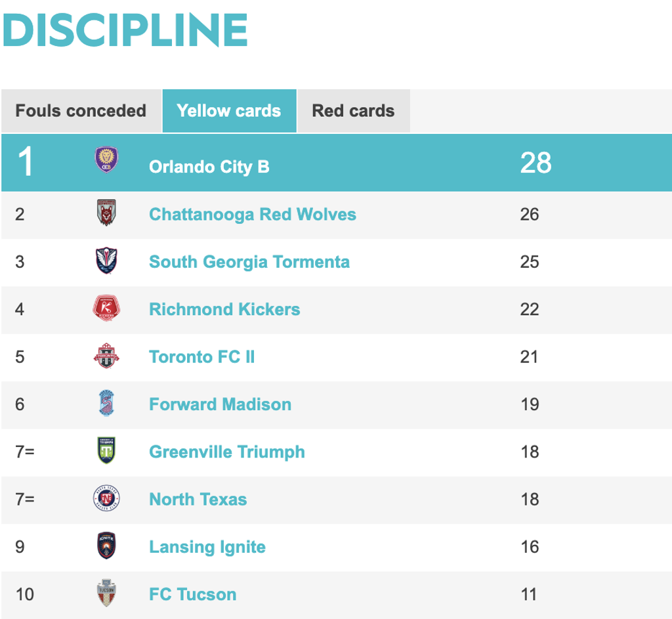The width and height of the screenshot is (672, 619).
Task: Click the Forward Madison crest icon
Action: pos(106,403)
